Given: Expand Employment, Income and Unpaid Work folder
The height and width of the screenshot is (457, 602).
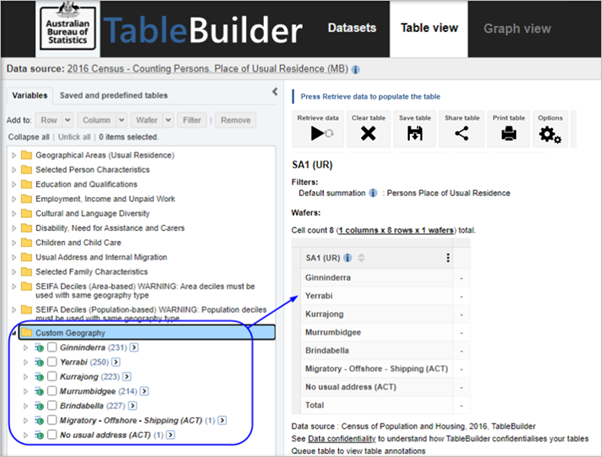Looking at the screenshot, I should pyautogui.click(x=14, y=199).
